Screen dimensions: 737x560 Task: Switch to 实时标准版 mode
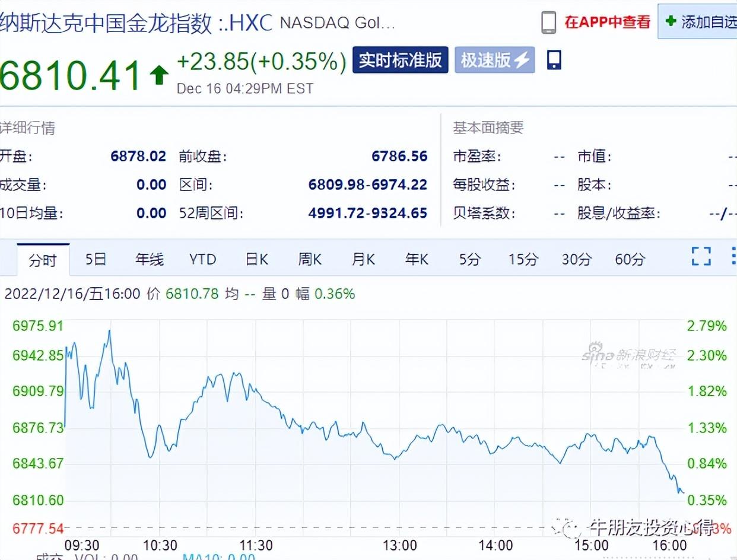pyautogui.click(x=401, y=60)
